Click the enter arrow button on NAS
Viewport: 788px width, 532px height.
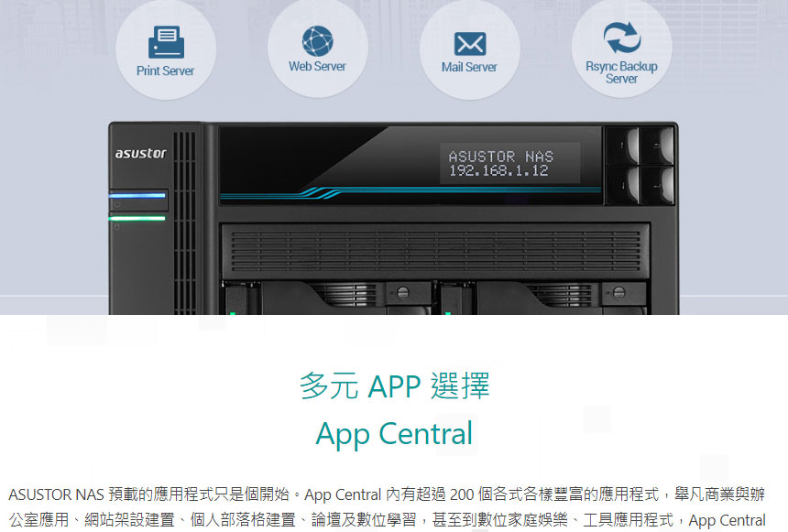tap(657, 185)
